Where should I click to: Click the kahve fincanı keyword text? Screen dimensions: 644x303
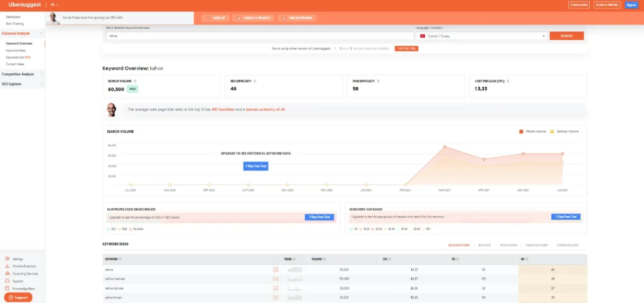[x=114, y=297]
